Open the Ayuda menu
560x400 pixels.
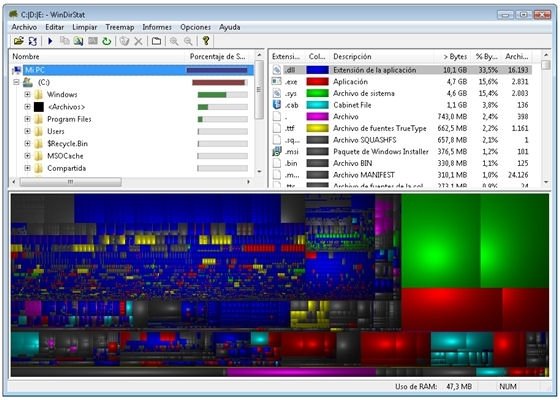[230, 27]
